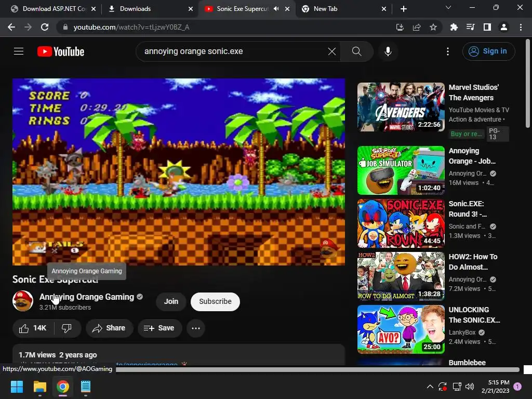Switch to Downloads tab

pyautogui.click(x=149, y=9)
